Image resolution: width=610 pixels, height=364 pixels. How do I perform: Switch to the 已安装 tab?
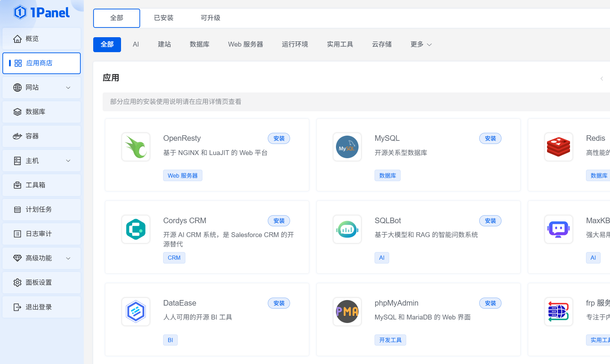tap(163, 18)
